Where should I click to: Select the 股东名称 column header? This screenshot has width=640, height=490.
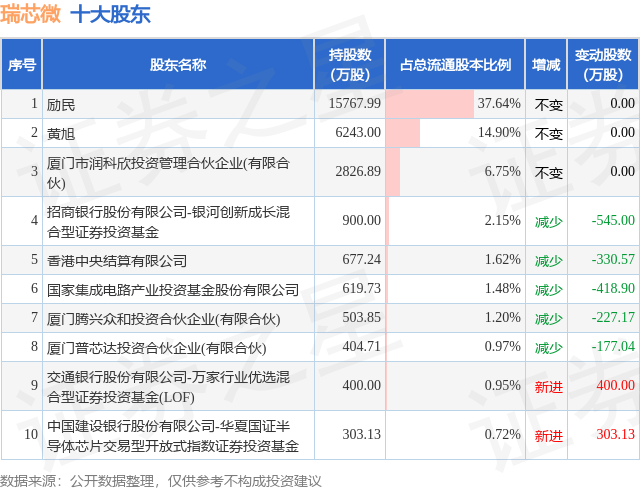click(178, 65)
